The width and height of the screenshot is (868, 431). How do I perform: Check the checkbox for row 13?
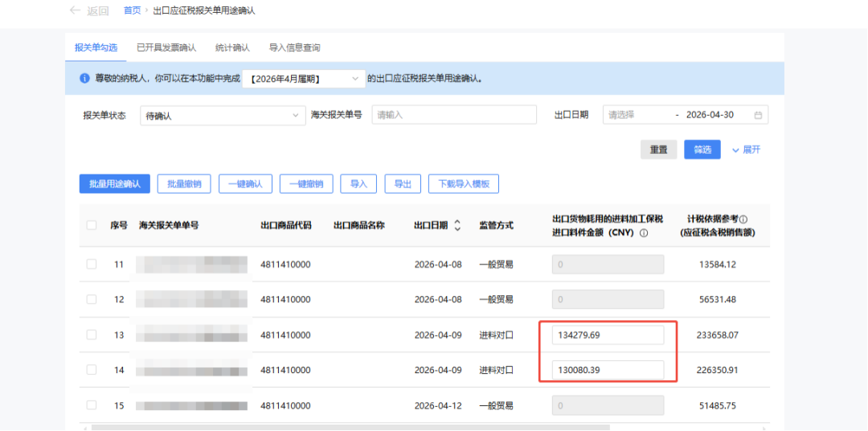point(92,335)
